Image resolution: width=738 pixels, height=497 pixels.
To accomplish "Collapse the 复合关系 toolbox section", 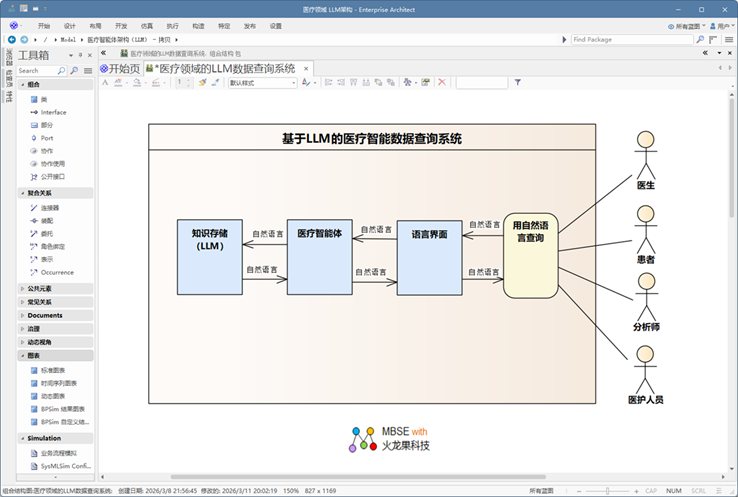I will click(40, 193).
